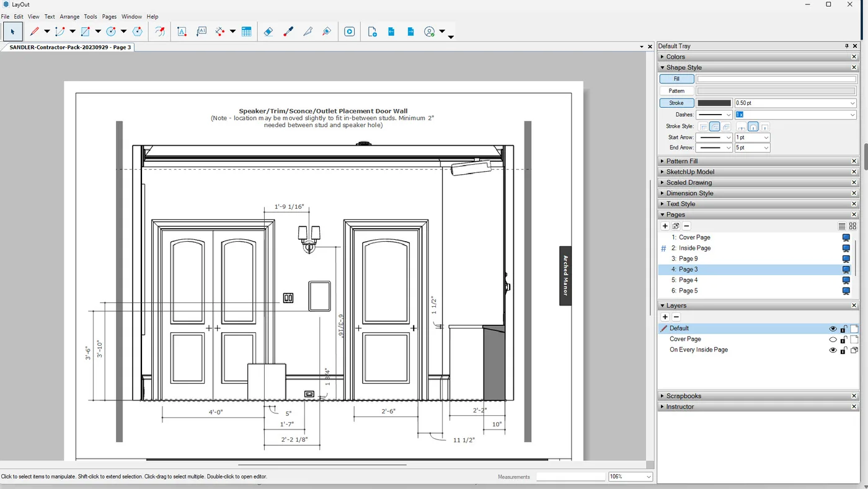Start the presentation mode

click(x=348, y=31)
